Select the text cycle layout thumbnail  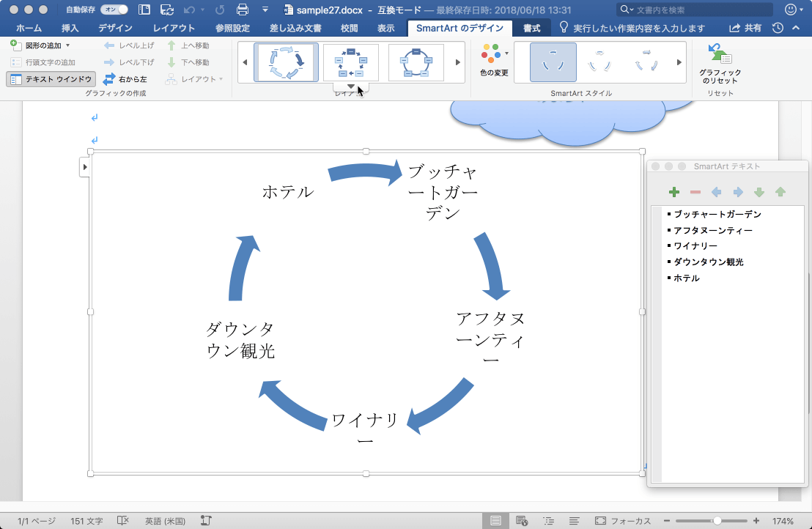(x=350, y=62)
